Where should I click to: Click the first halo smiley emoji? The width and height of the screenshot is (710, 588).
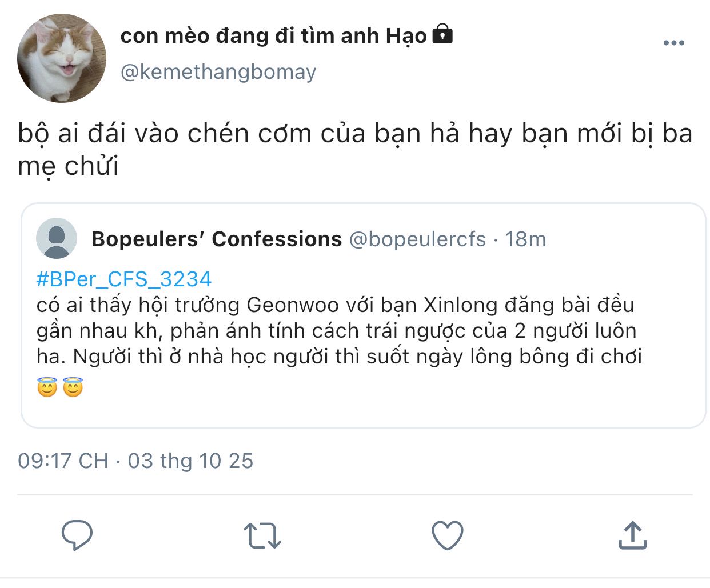point(47,387)
